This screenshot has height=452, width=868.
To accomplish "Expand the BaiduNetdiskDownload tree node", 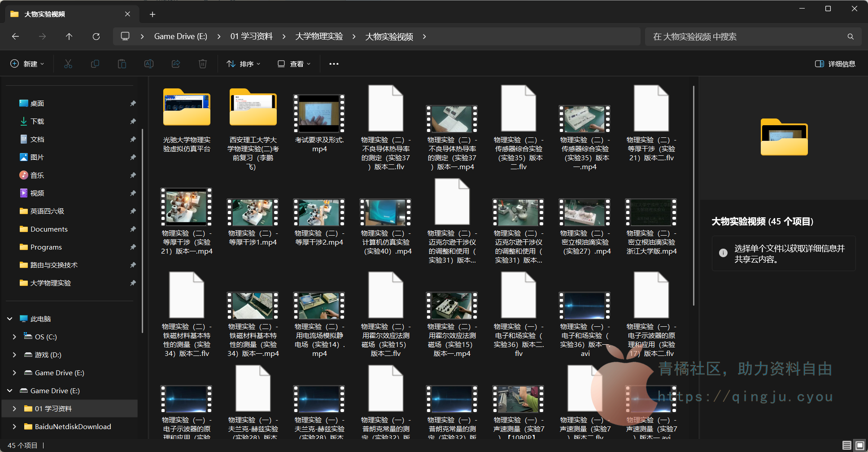I will pos(14,426).
